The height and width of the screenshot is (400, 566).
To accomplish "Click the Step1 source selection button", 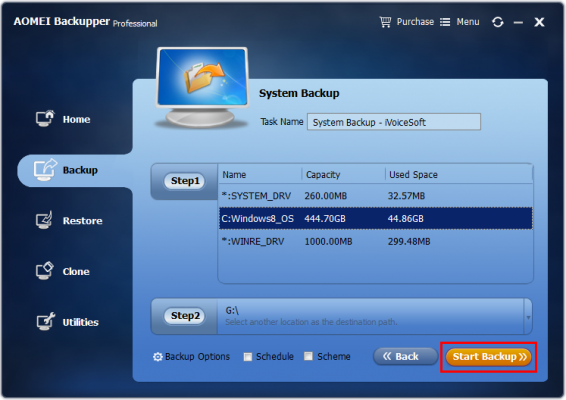I will point(185,181).
